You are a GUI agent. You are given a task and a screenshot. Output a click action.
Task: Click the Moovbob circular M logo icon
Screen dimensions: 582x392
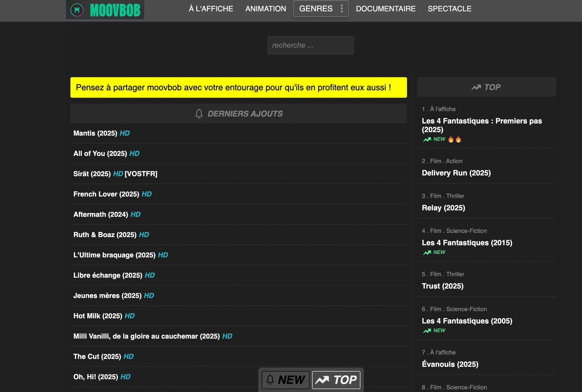[77, 10]
